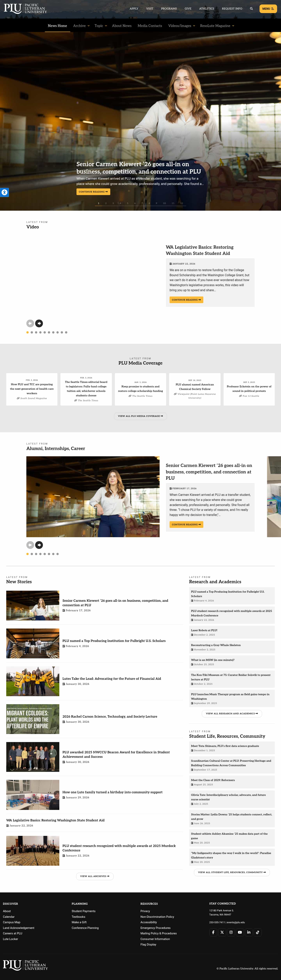Jump to hero slide 12 indicator
This screenshot has width=281, height=980.
(182, 203)
